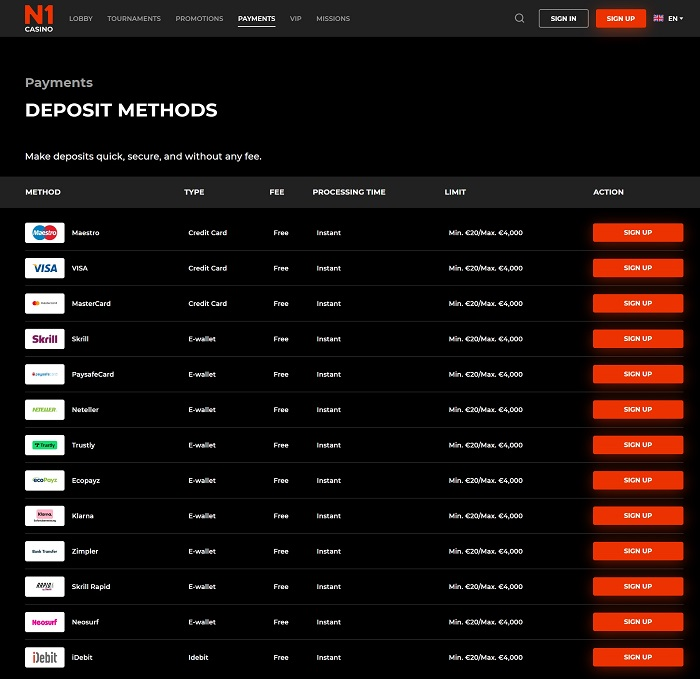The image size is (700, 679).
Task: Open the Tournaments menu item
Action: [134, 18]
